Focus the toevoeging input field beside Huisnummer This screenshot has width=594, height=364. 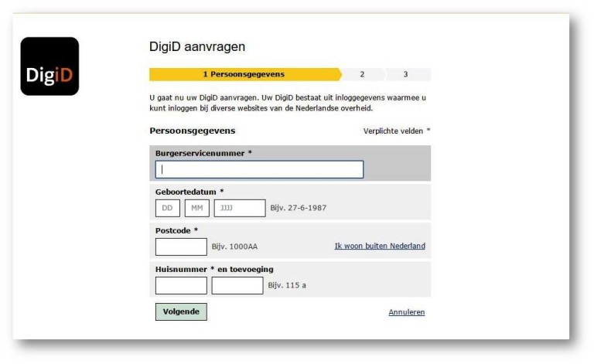click(237, 285)
